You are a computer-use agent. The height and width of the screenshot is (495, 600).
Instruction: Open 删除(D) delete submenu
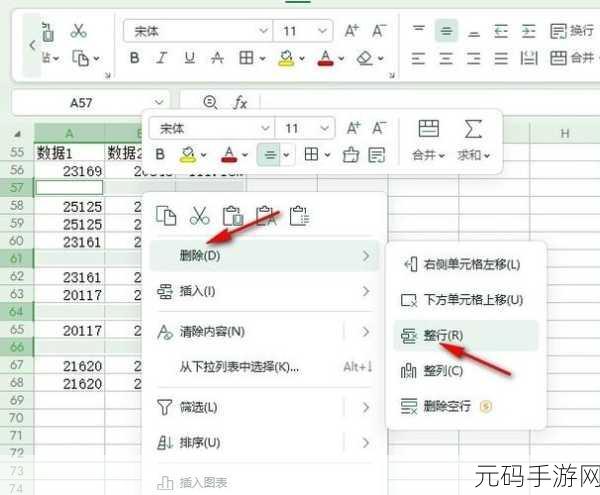tap(264, 256)
